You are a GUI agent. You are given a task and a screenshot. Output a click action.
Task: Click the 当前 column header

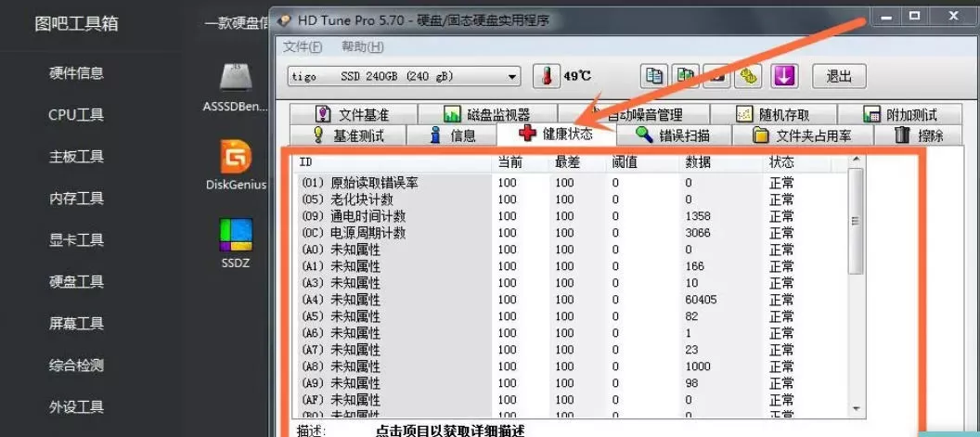pyautogui.click(x=521, y=162)
